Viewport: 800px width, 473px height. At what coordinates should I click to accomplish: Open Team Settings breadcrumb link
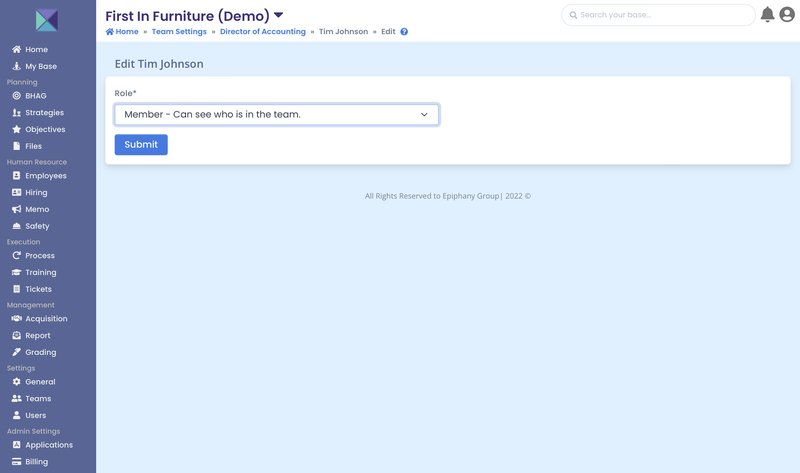[x=179, y=32]
